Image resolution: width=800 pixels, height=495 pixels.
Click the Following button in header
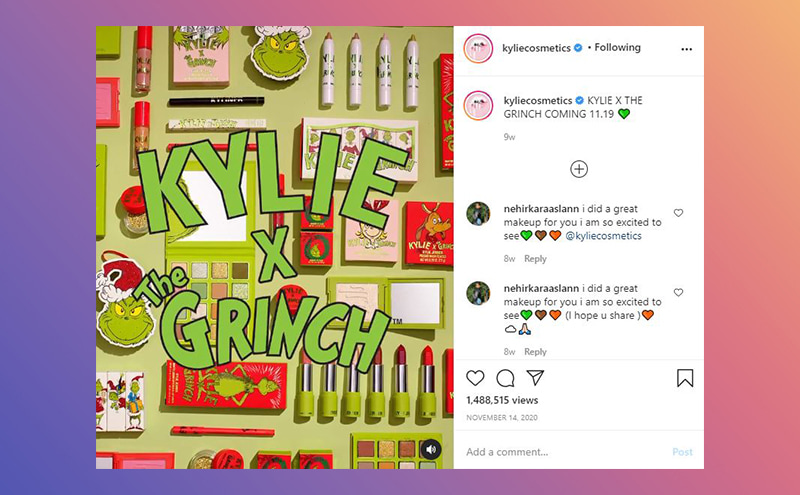click(x=617, y=47)
